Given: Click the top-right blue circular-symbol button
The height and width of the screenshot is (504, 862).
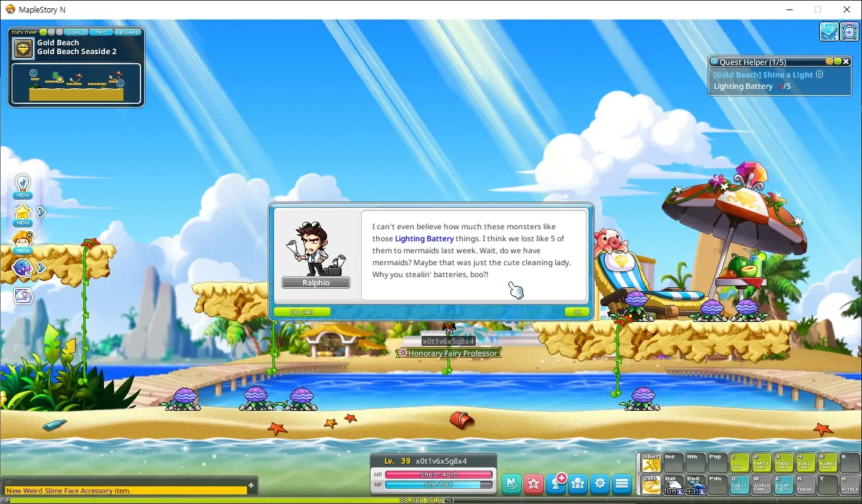Looking at the screenshot, I should [x=849, y=31].
